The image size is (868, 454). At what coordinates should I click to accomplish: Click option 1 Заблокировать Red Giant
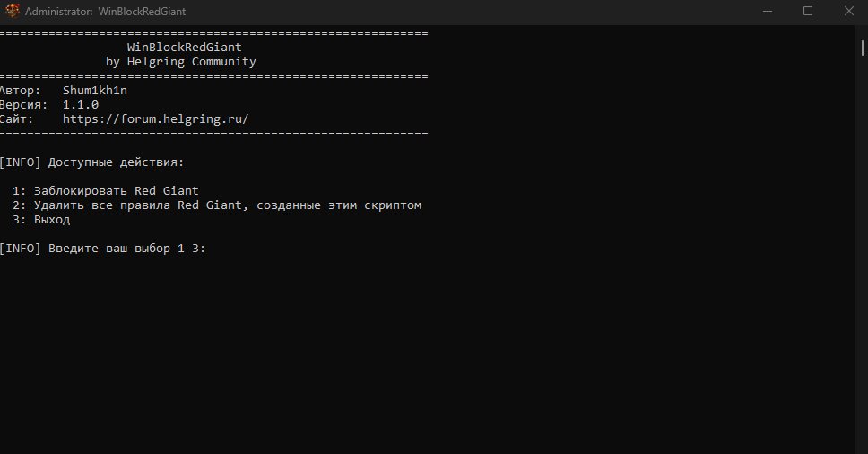(x=105, y=191)
